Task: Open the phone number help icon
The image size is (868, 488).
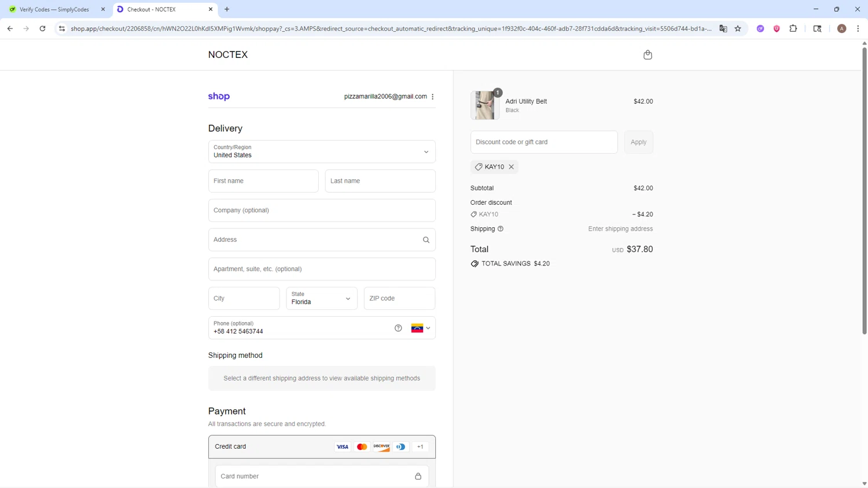Action: [398, 328]
